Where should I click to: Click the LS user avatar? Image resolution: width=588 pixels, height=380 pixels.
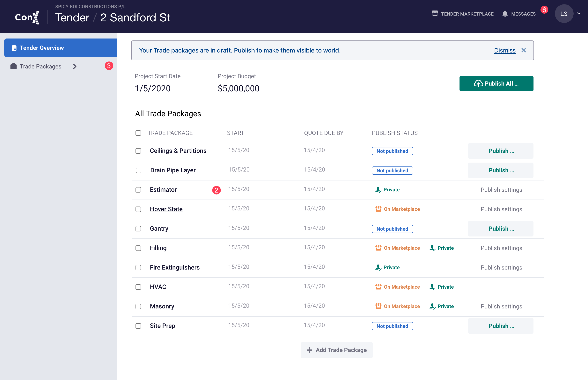pyautogui.click(x=564, y=14)
